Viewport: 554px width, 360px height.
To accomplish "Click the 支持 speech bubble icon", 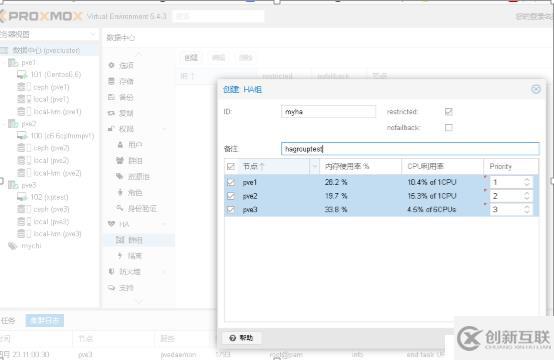I will (111, 288).
